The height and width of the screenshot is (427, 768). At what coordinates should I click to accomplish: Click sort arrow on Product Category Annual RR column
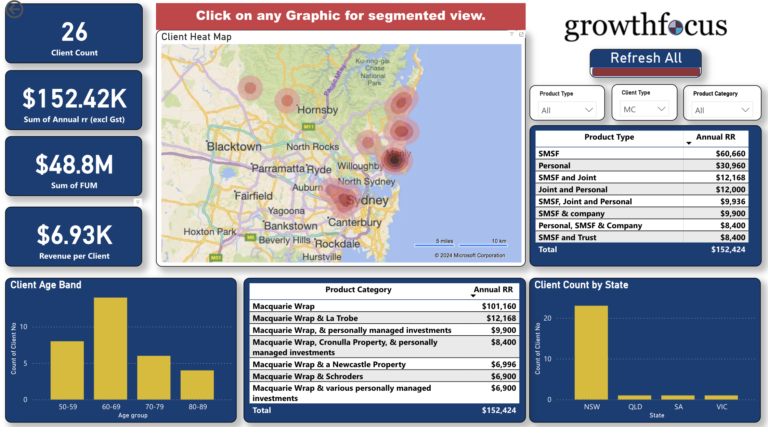[x=474, y=296]
